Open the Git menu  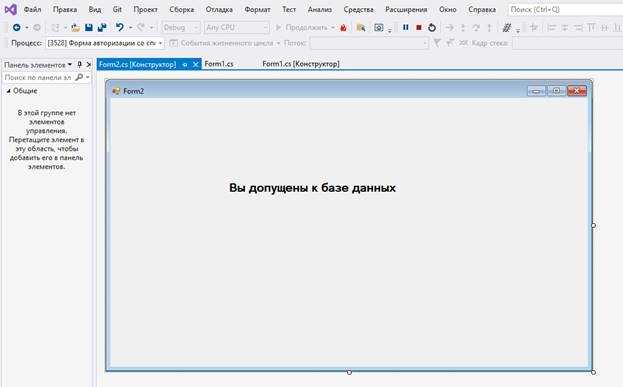click(x=117, y=9)
